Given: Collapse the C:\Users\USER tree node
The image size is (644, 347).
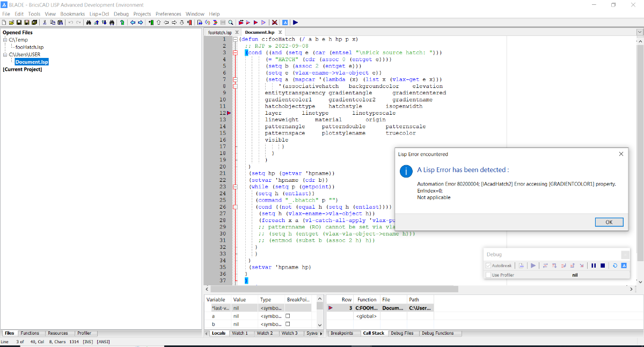Looking at the screenshot, I should [5, 54].
